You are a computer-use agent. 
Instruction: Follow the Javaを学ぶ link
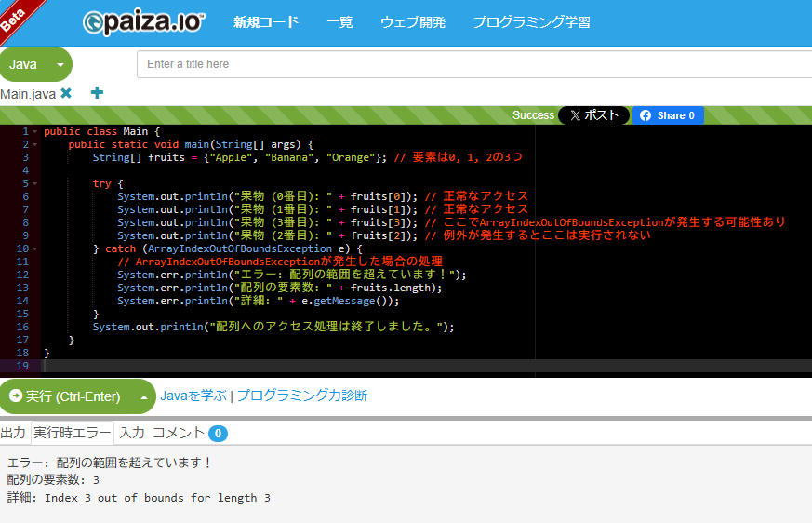193,396
